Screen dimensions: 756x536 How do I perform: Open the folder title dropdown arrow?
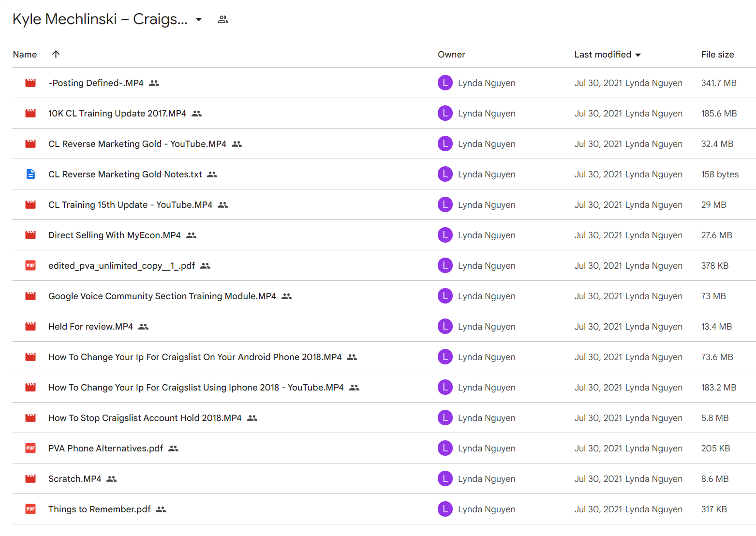coord(198,20)
